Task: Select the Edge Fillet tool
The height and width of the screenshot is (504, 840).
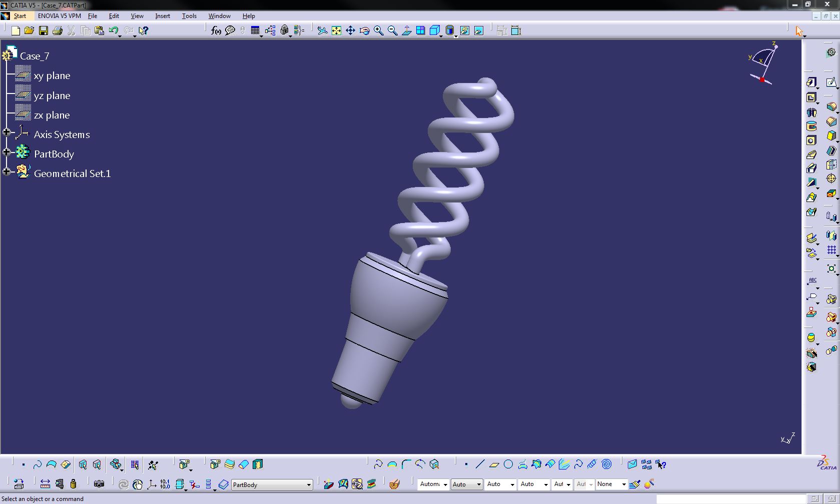Action: pyautogui.click(x=831, y=107)
